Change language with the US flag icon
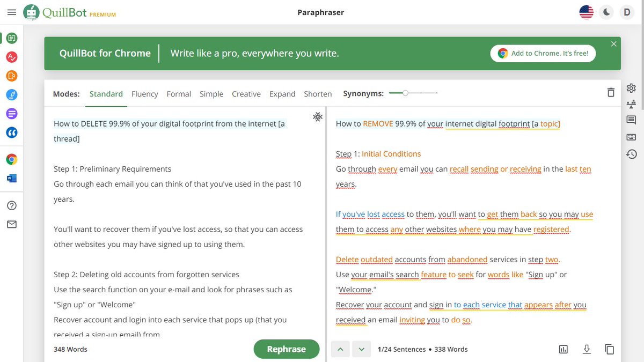Image resolution: width=644 pixels, height=362 pixels. click(587, 12)
